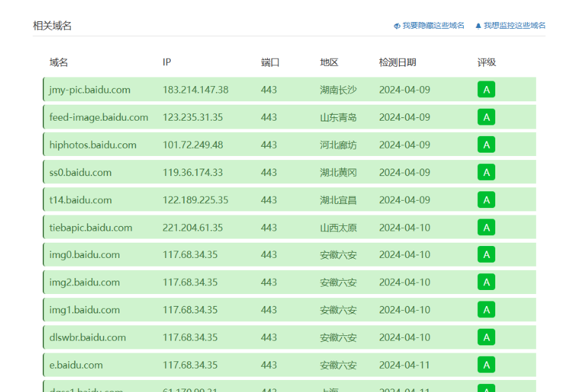
Task: Click region 湖北黄冈 in ss0 row
Action: pyautogui.click(x=338, y=173)
